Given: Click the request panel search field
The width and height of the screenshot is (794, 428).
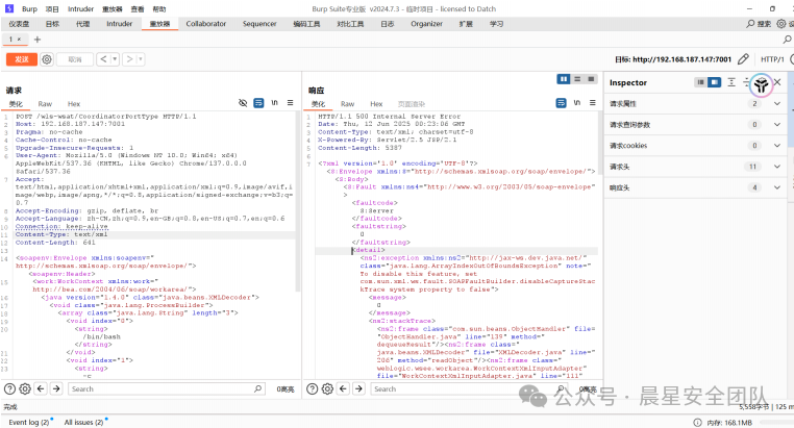Looking at the screenshot, I should tap(150, 389).
